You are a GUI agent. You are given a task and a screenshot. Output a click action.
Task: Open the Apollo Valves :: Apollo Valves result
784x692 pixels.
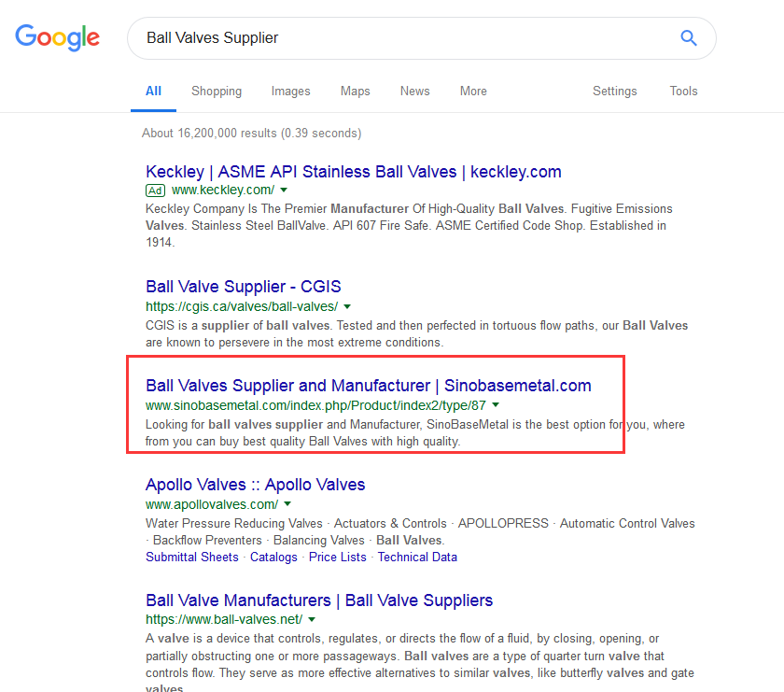click(x=255, y=485)
